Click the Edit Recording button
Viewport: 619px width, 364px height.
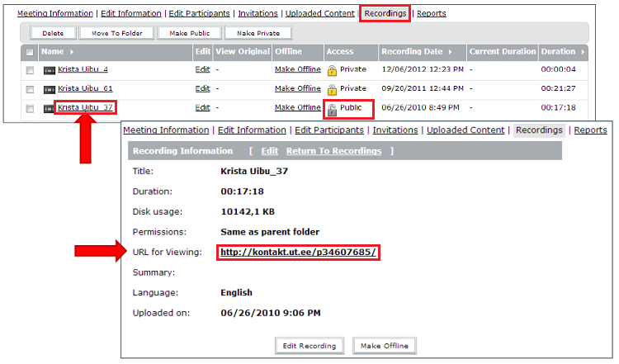pyautogui.click(x=310, y=346)
